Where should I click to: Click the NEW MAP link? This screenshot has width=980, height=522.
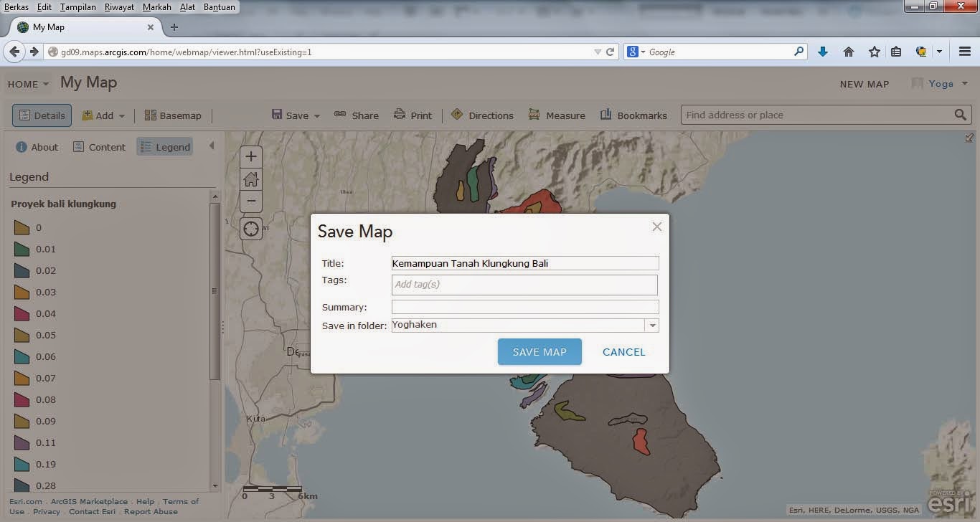click(864, 84)
